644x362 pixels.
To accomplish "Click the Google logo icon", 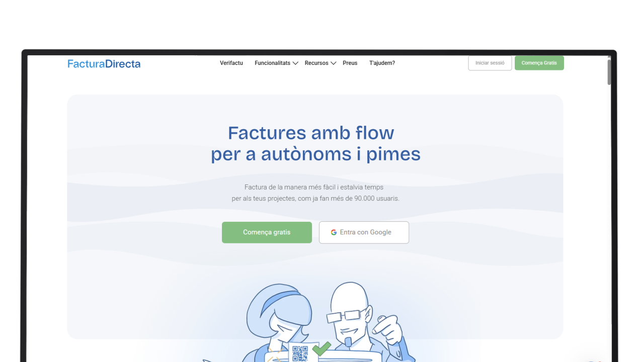I will point(334,232).
